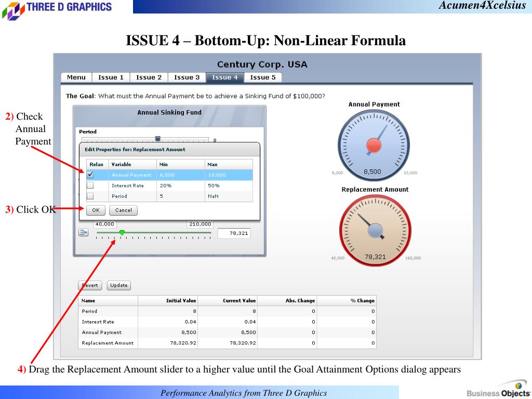Switch to the Issue 2 tab
The image size is (532, 399).
pyautogui.click(x=149, y=77)
